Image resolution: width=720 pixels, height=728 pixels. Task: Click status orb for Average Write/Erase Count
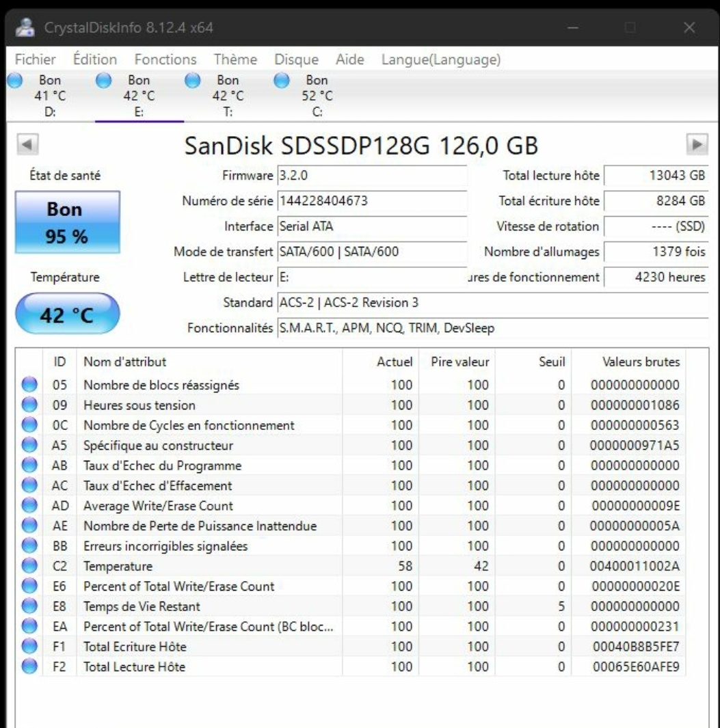pyautogui.click(x=29, y=506)
